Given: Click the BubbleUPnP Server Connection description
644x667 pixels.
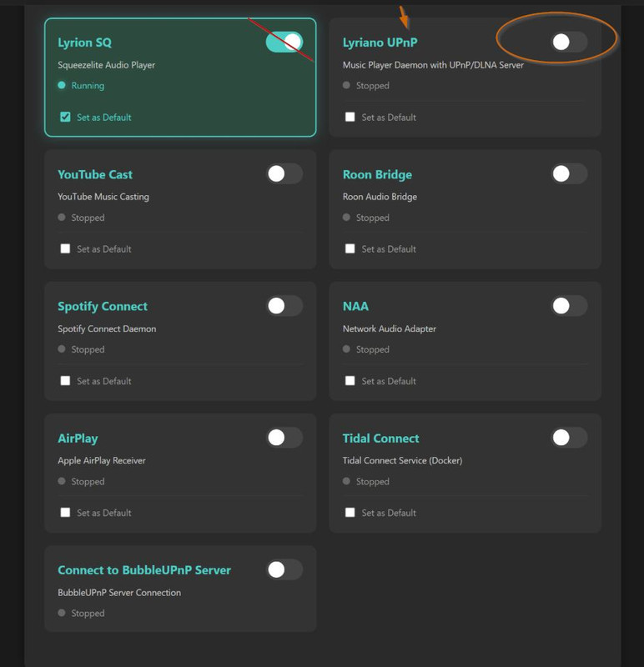Looking at the screenshot, I should click(x=119, y=593).
